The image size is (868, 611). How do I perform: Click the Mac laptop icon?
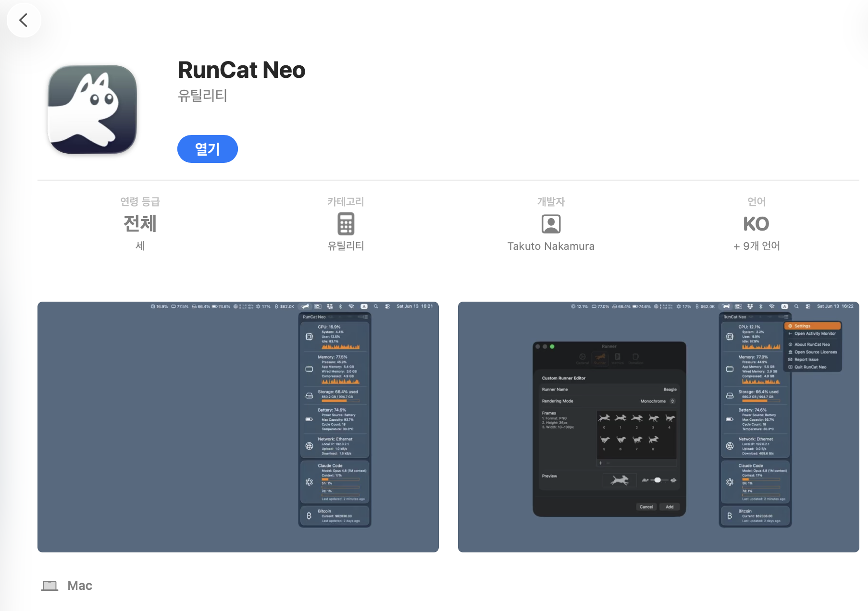pyautogui.click(x=50, y=586)
